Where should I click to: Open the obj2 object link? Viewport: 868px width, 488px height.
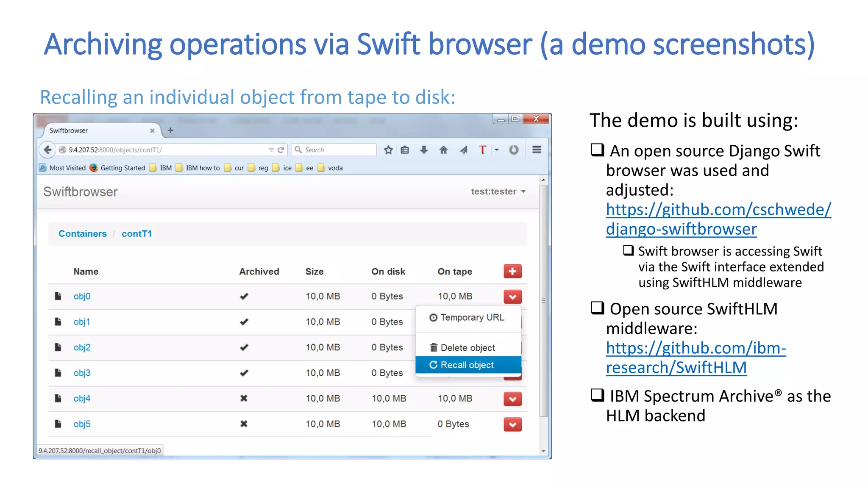82,347
